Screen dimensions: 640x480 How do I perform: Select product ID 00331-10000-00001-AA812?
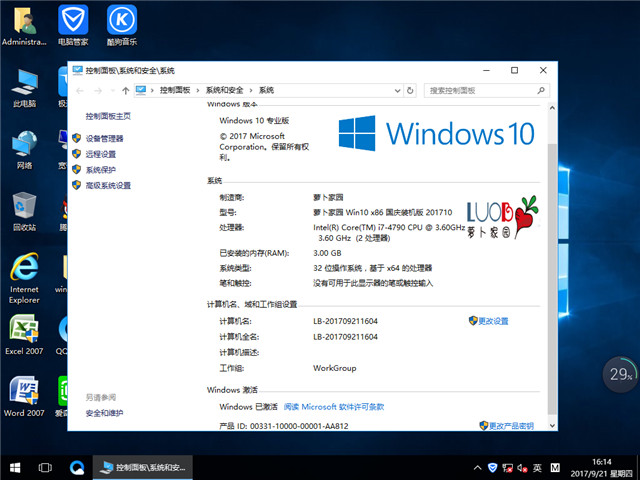pyautogui.click(x=299, y=426)
